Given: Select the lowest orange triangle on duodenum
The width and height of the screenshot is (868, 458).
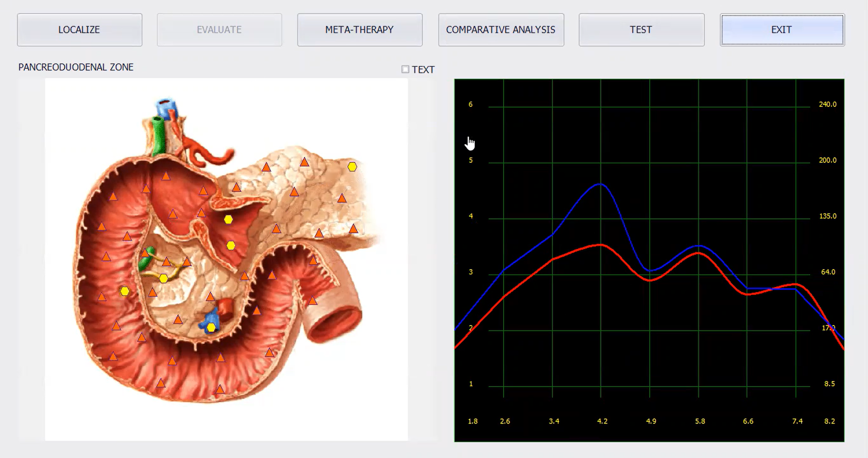Looking at the screenshot, I should tap(220, 389).
